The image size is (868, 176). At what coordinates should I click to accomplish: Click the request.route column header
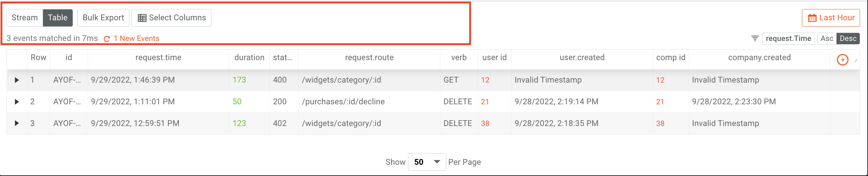pos(369,58)
